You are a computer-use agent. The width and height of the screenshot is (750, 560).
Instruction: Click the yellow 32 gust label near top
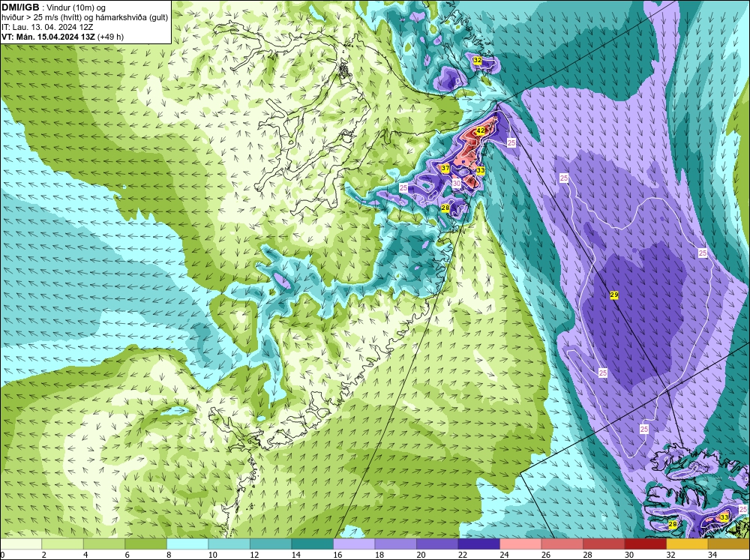(477, 60)
